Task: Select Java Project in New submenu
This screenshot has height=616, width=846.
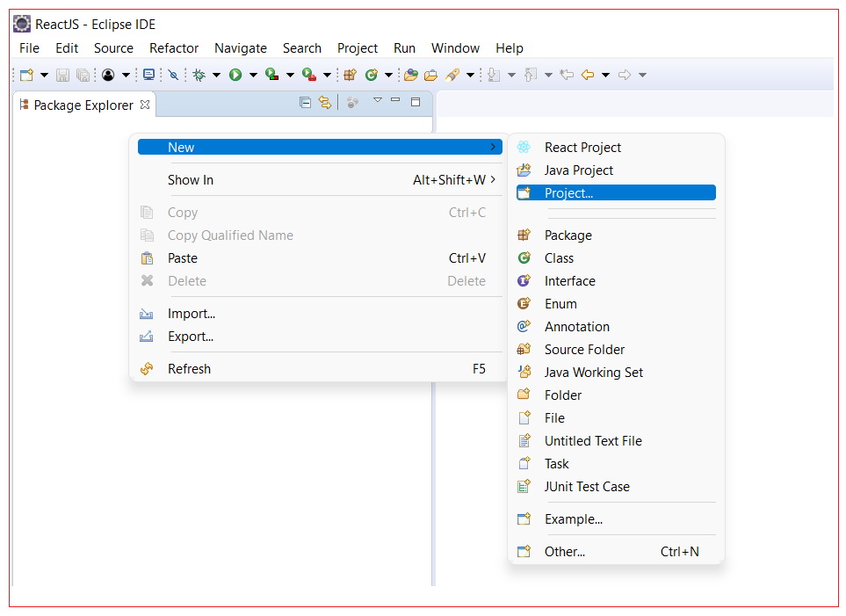Action: tap(616, 170)
